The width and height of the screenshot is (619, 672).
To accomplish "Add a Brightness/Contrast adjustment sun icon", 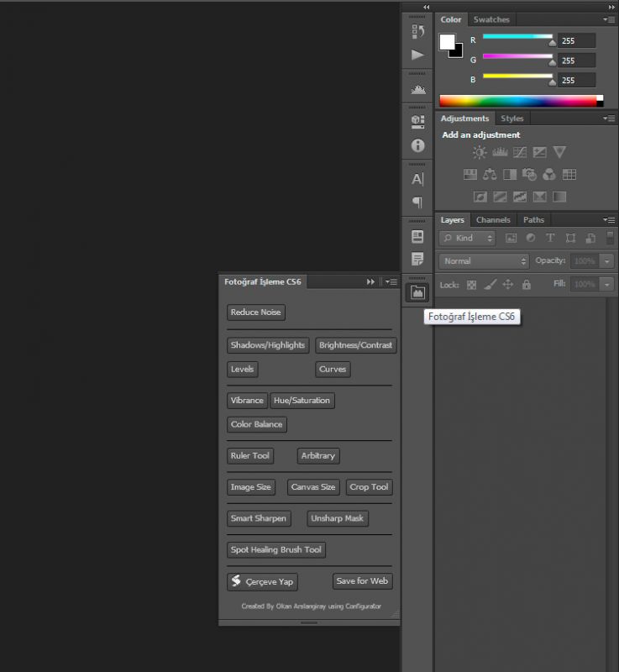I will [x=480, y=152].
